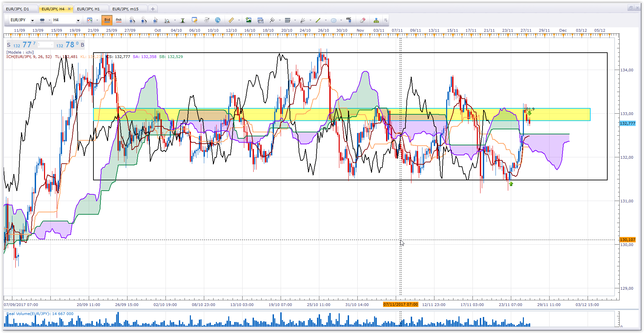Expand the ellipse shape dropdown arrow
This screenshot has height=333, width=644.
[341, 20]
